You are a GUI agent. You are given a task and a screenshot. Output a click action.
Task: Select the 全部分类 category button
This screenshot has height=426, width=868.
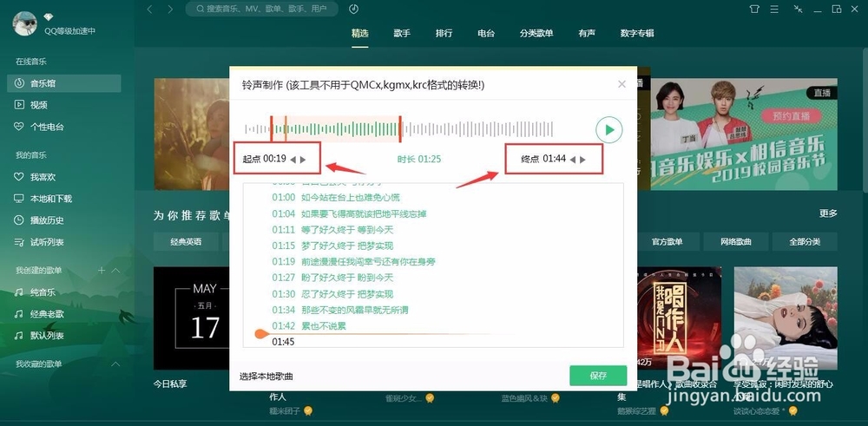coord(805,242)
